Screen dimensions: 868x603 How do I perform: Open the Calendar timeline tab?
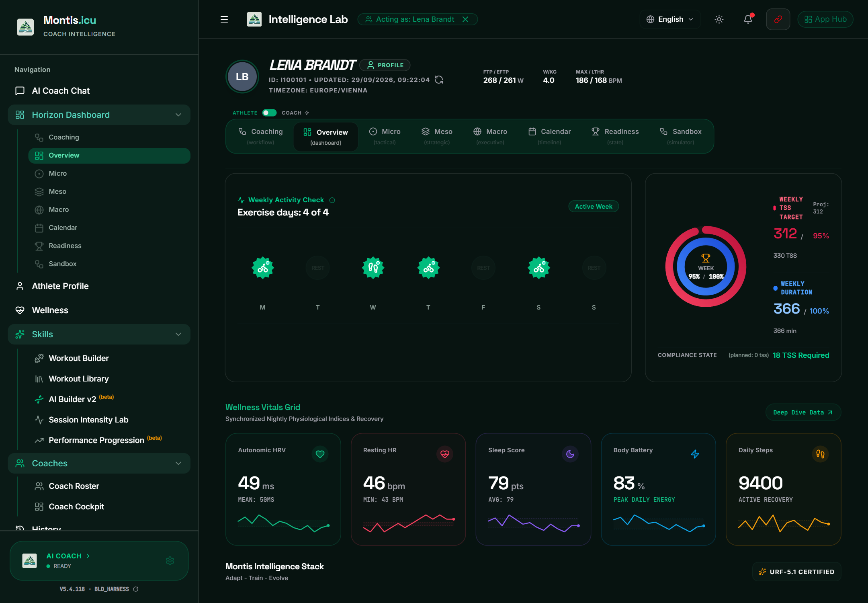tap(549, 136)
